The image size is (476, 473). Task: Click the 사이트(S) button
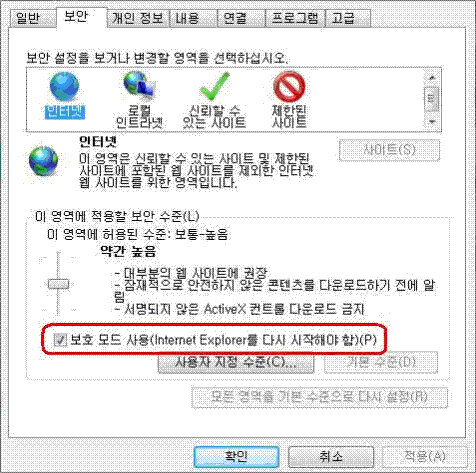[x=389, y=150]
